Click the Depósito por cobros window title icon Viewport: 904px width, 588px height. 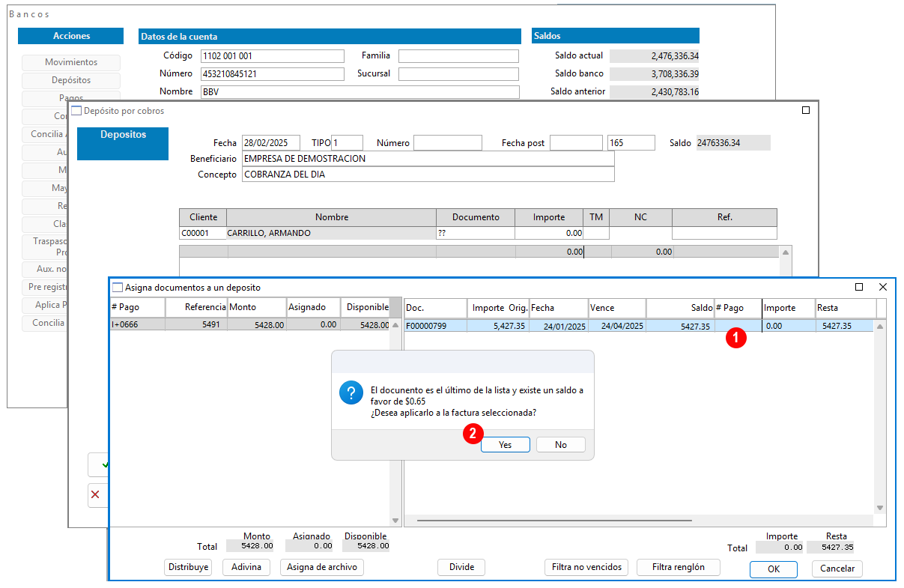point(76,111)
